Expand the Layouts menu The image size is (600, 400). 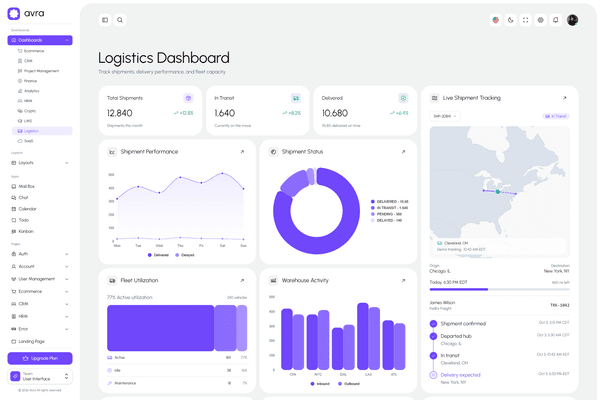(x=40, y=163)
